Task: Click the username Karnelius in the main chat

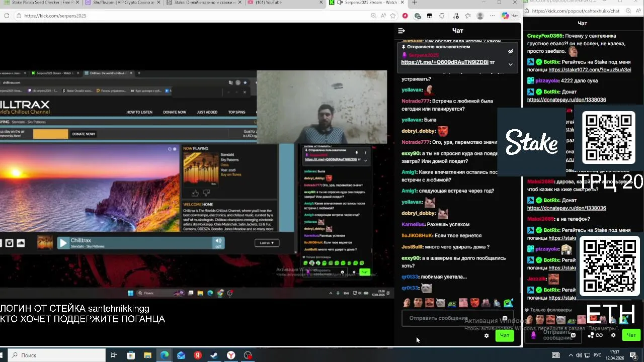Action: click(414, 224)
